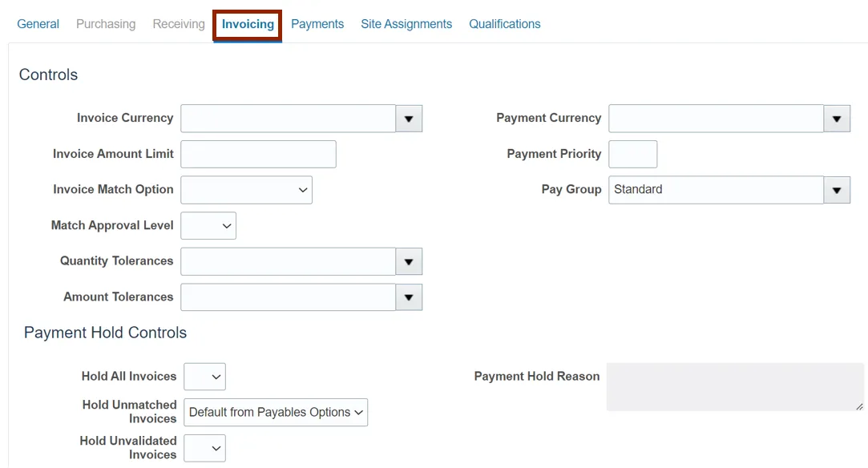Expand the Hold Unvalidated Invoices select
Viewport: 868px width, 468px height.
click(x=204, y=449)
